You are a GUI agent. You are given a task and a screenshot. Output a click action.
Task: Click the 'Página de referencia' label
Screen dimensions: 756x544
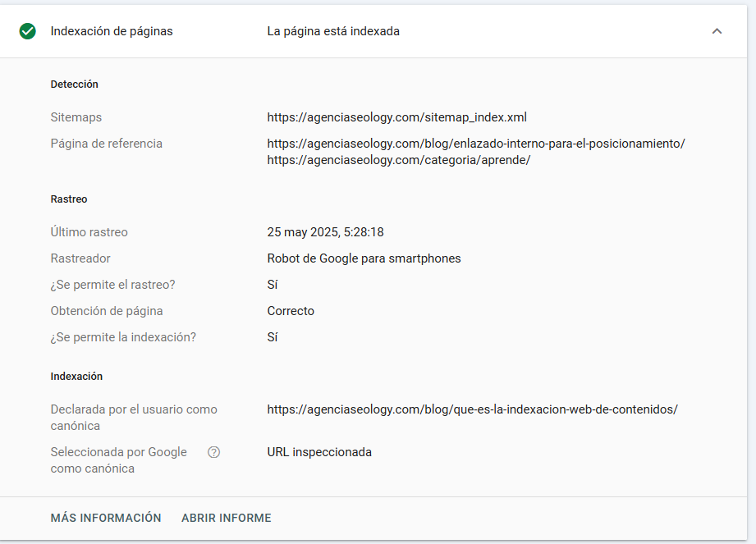click(x=106, y=144)
